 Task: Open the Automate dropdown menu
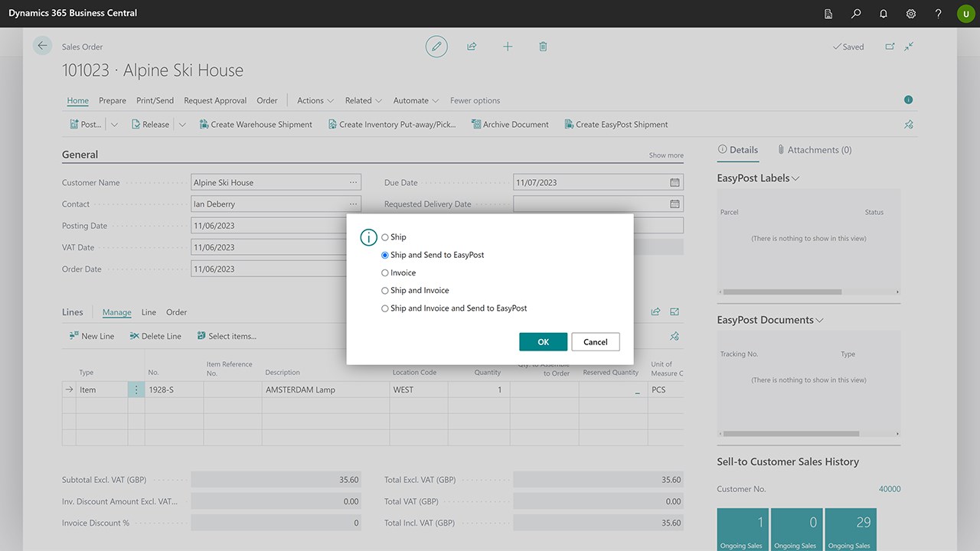416,100
